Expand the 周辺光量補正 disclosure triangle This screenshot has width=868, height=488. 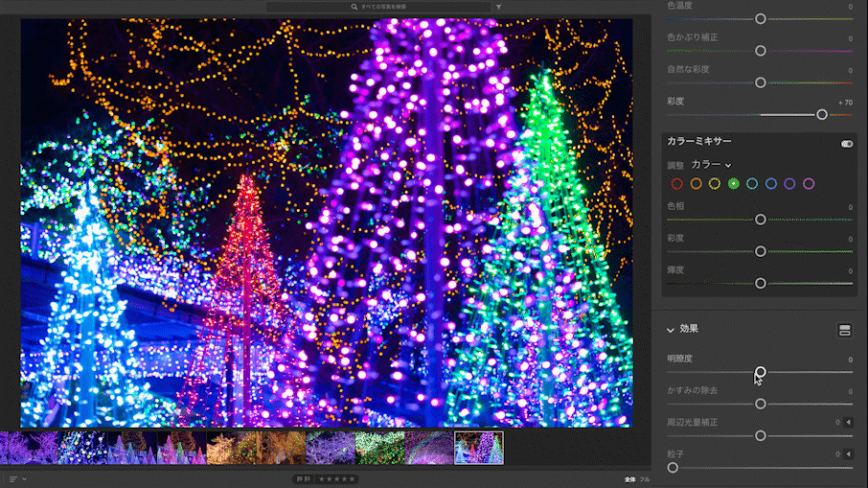[848, 422]
